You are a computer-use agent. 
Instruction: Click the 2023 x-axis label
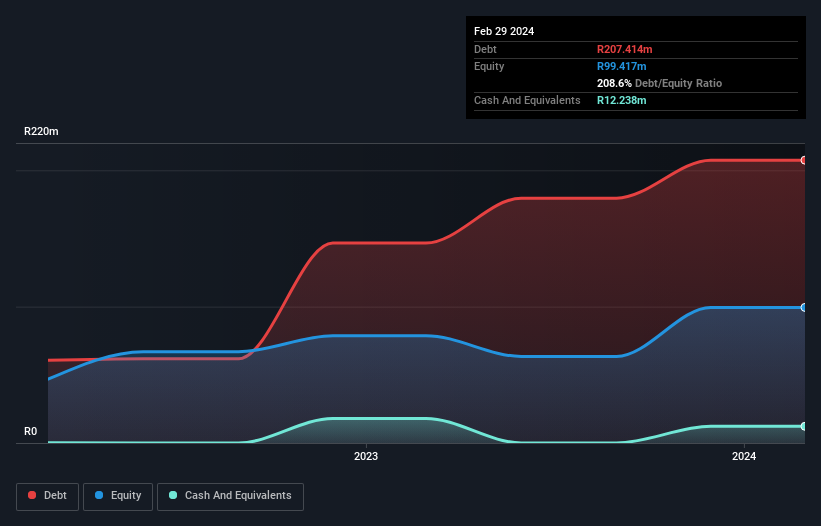[366, 456]
